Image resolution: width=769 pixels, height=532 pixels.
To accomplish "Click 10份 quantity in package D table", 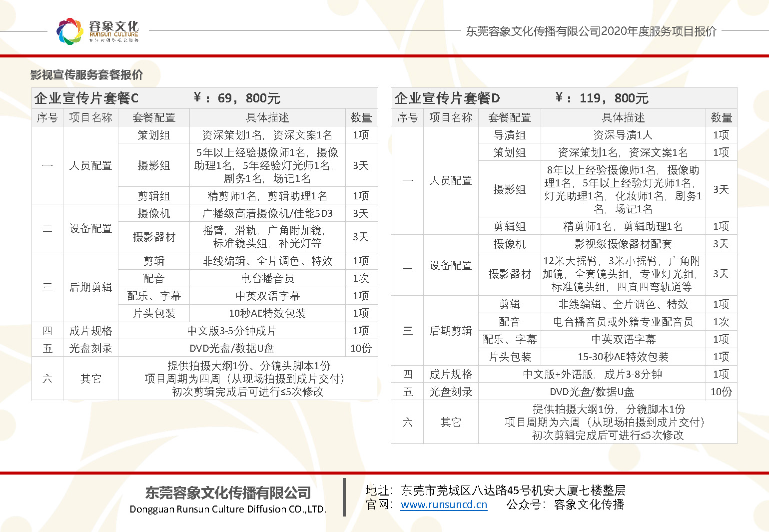I will click(721, 392).
